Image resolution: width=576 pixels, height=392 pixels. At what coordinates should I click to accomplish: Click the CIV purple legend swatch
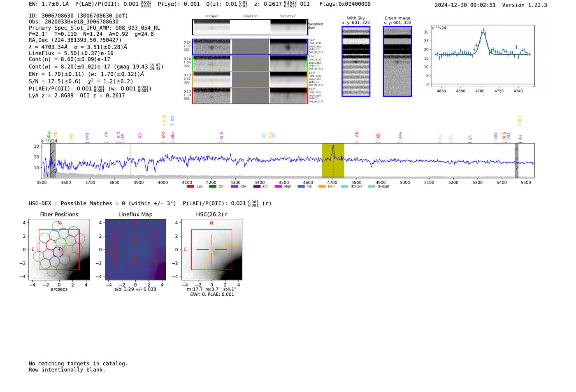click(235, 187)
